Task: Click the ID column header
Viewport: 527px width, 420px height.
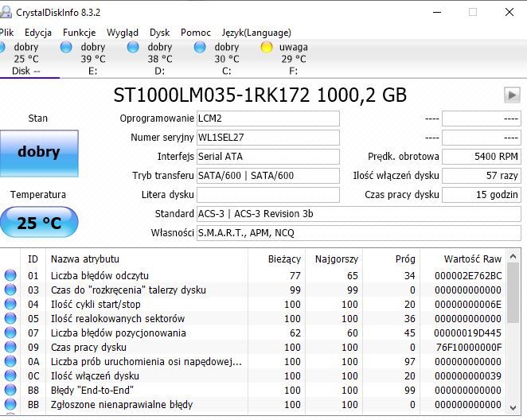Action: (33, 259)
